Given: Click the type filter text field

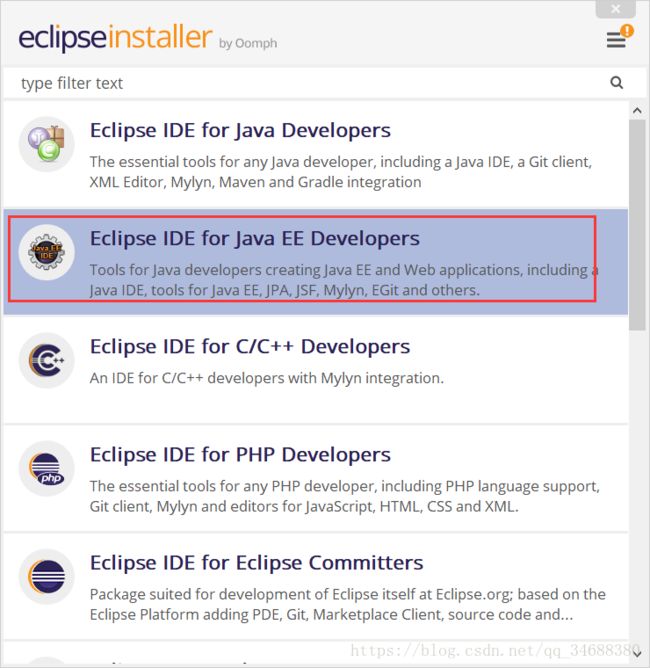Looking at the screenshot, I should click(x=324, y=83).
